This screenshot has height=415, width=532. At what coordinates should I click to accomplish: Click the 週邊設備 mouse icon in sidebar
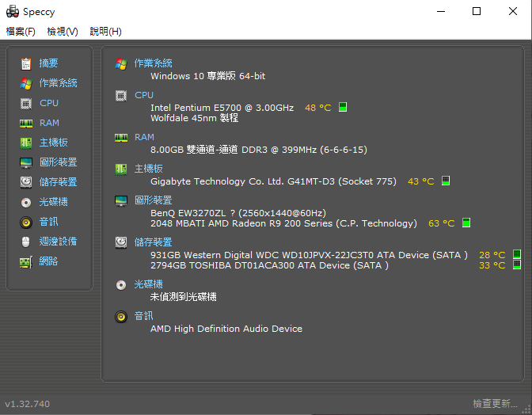point(26,242)
